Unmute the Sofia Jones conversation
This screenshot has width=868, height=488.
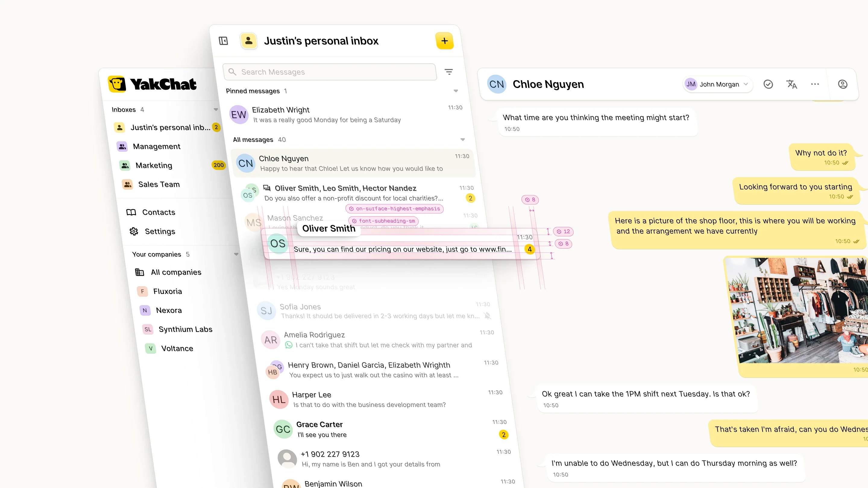pos(488,316)
